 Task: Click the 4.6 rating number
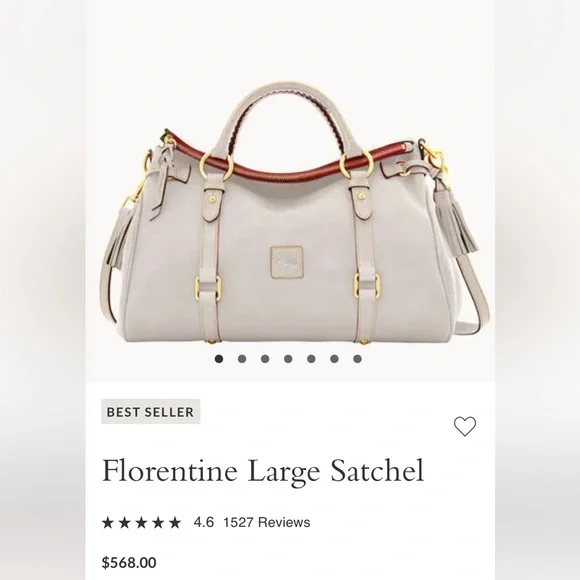203,522
